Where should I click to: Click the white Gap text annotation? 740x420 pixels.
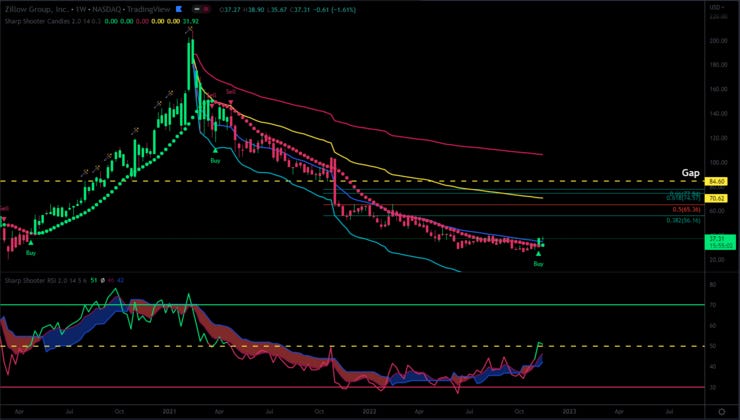pyautogui.click(x=690, y=173)
